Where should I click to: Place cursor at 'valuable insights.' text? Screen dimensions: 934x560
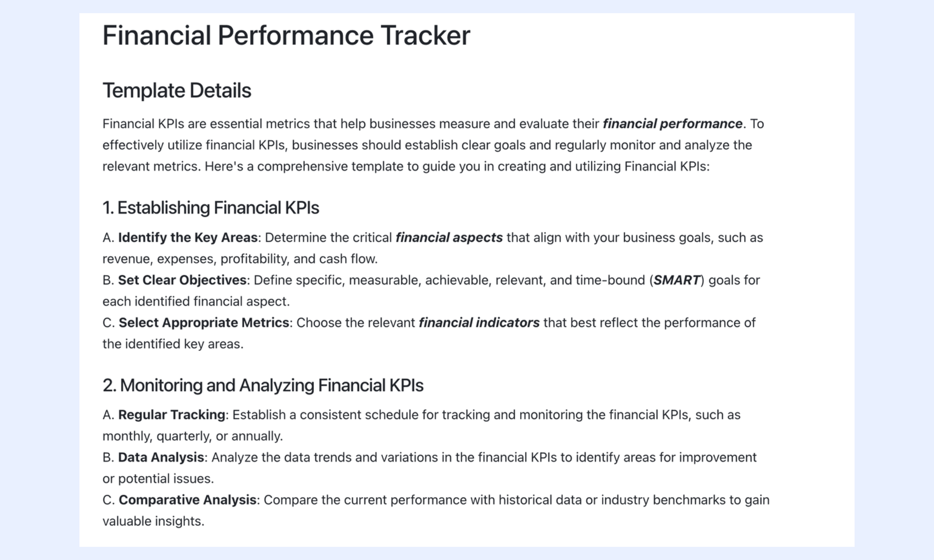point(154,521)
